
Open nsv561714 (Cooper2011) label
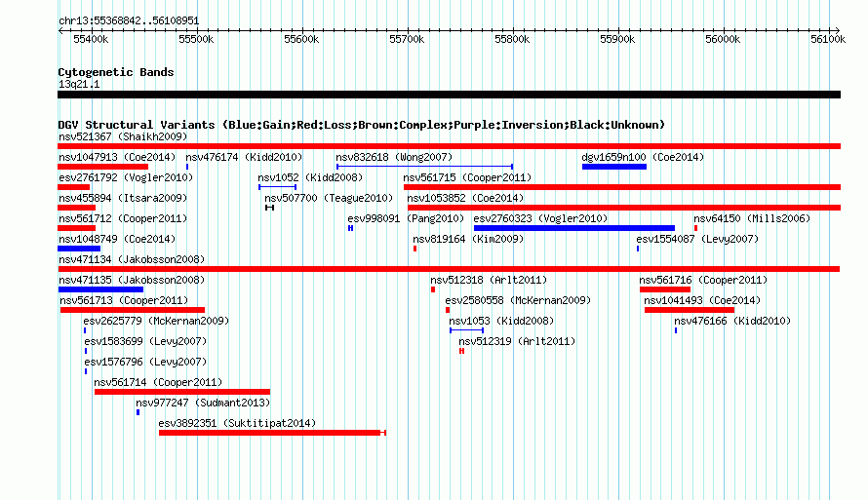(158, 382)
